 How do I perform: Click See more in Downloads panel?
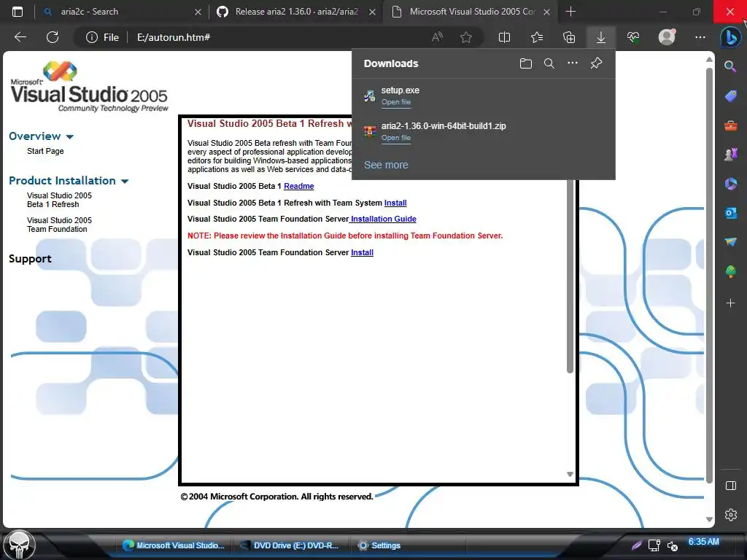point(386,165)
